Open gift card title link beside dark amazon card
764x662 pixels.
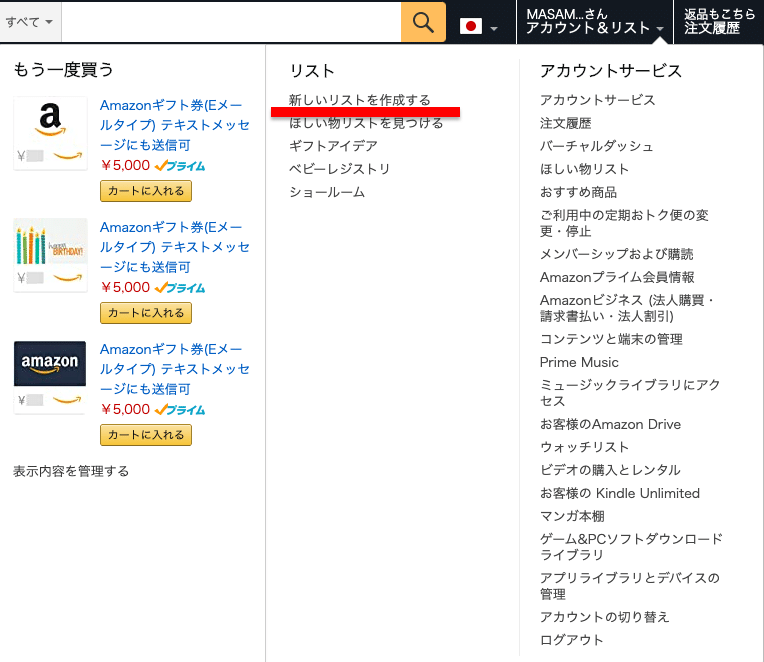[174, 369]
